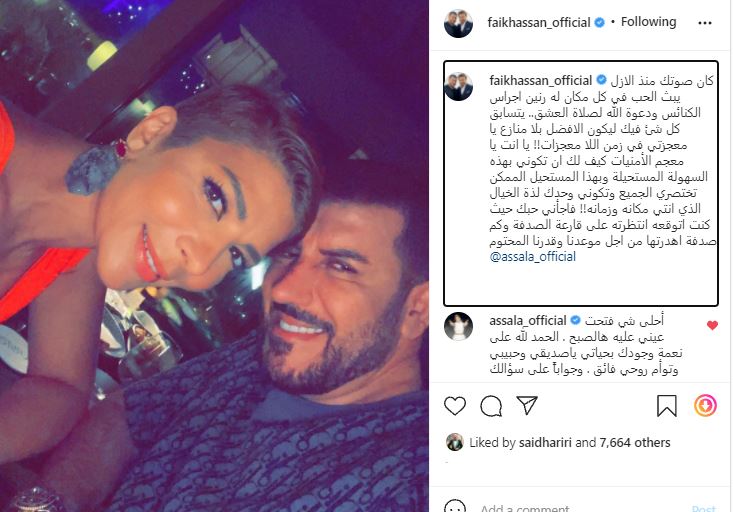Click the header profile avatar

point(458,23)
